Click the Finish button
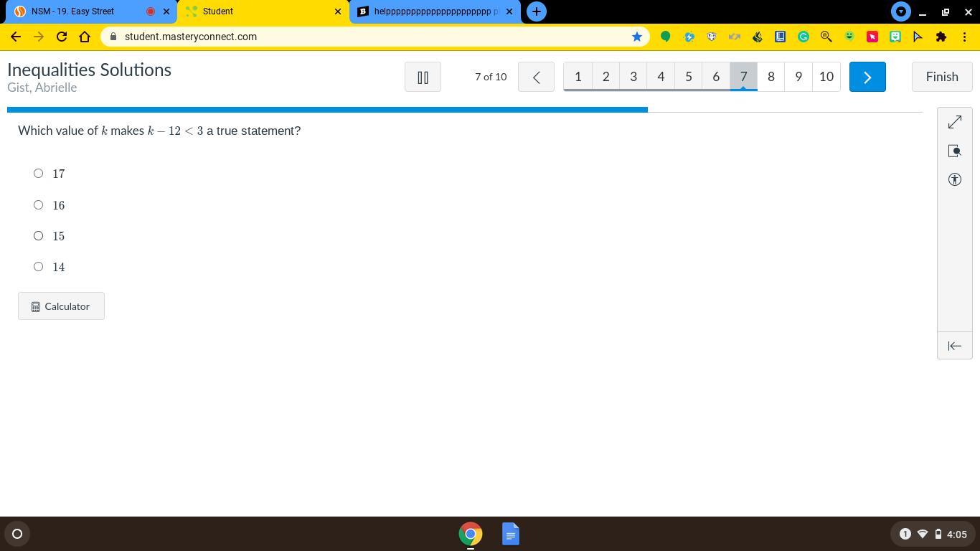 (x=942, y=77)
